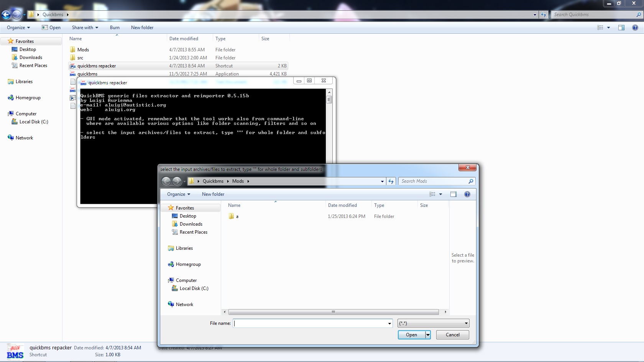644x362 pixels.
Task: Toggle the preview pane icon in the dialog
Action: pos(453,194)
